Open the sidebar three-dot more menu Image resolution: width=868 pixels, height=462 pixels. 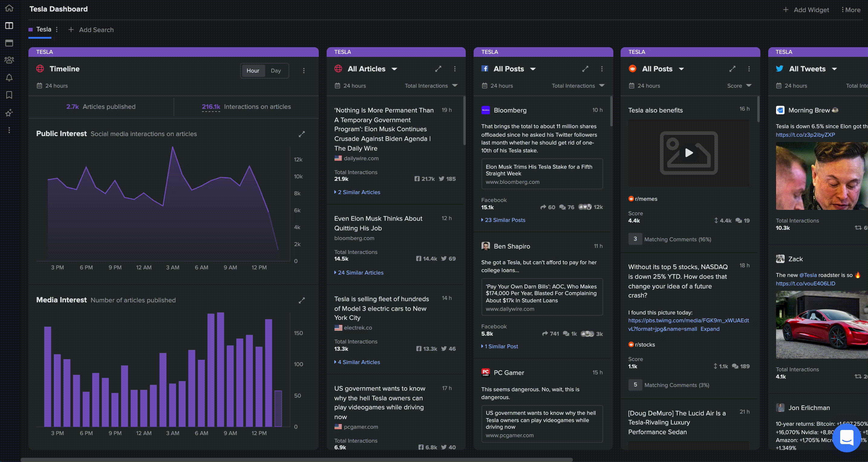pos(9,130)
